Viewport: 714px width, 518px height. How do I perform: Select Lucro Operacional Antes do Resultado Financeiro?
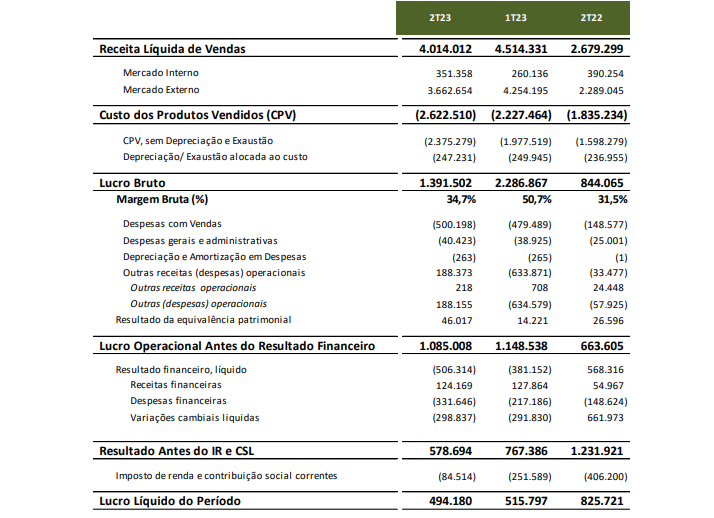(237, 346)
